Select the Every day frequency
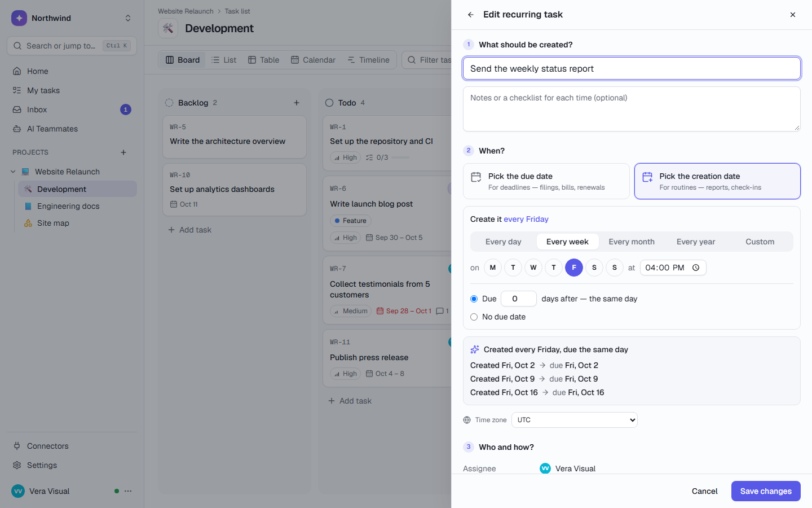 click(x=504, y=242)
